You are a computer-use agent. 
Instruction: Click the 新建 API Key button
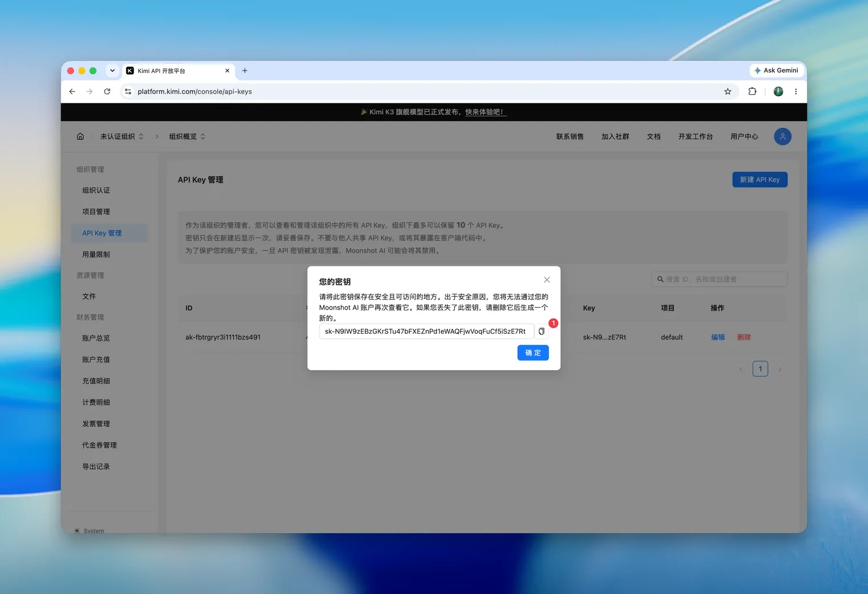point(759,180)
